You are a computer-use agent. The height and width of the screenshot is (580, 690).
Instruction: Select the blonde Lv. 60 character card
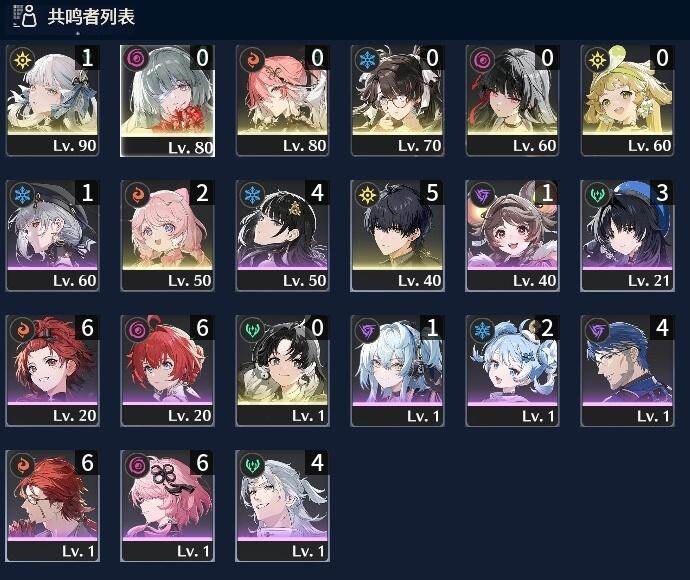tap(628, 100)
